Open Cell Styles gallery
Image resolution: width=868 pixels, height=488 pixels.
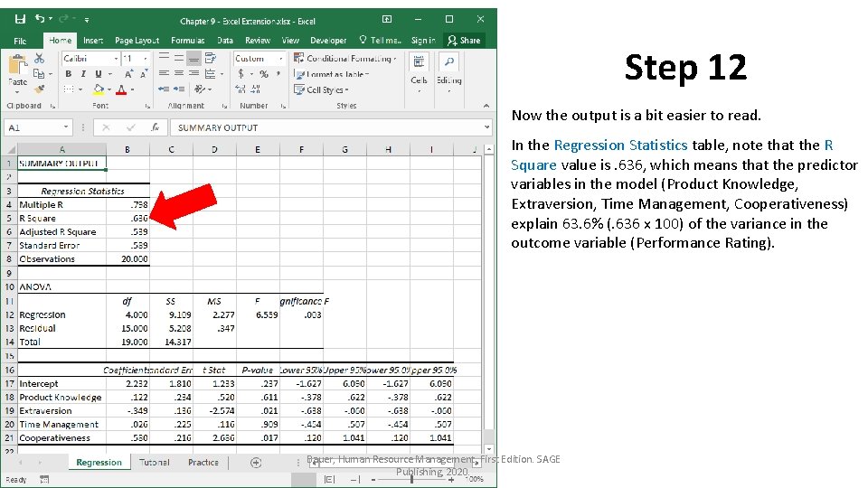pos(322,89)
